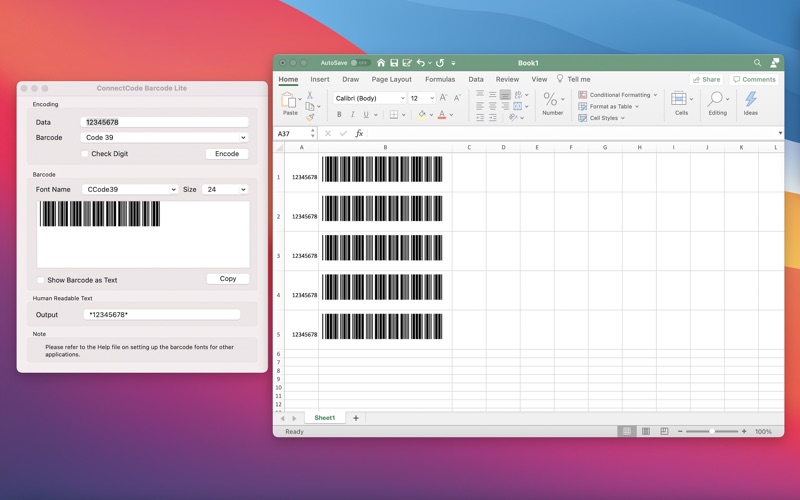Viewport: 800px width, 500px height.
Task: Click the Borders icon
Action: 394,114
